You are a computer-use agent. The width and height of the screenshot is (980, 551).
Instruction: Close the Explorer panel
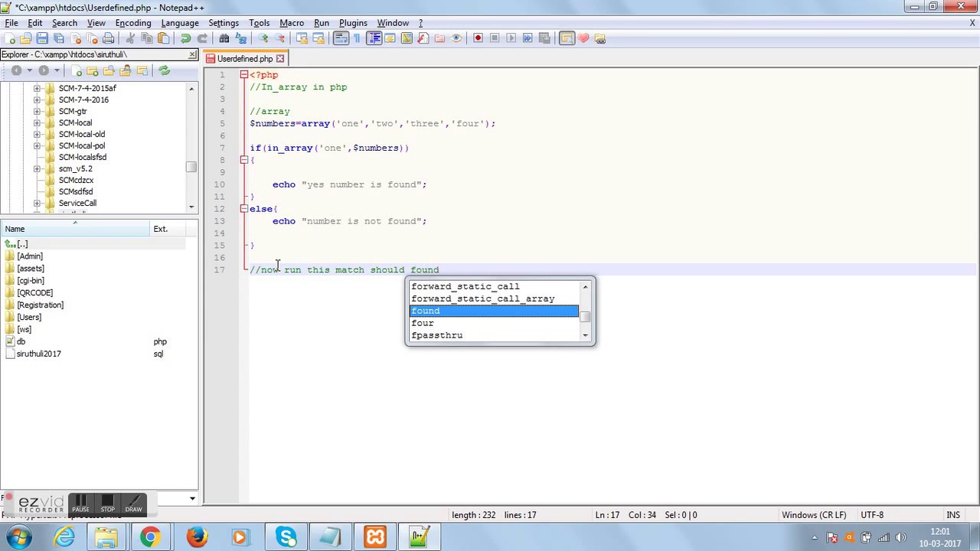pyautogui.click(x=193, y=54)
